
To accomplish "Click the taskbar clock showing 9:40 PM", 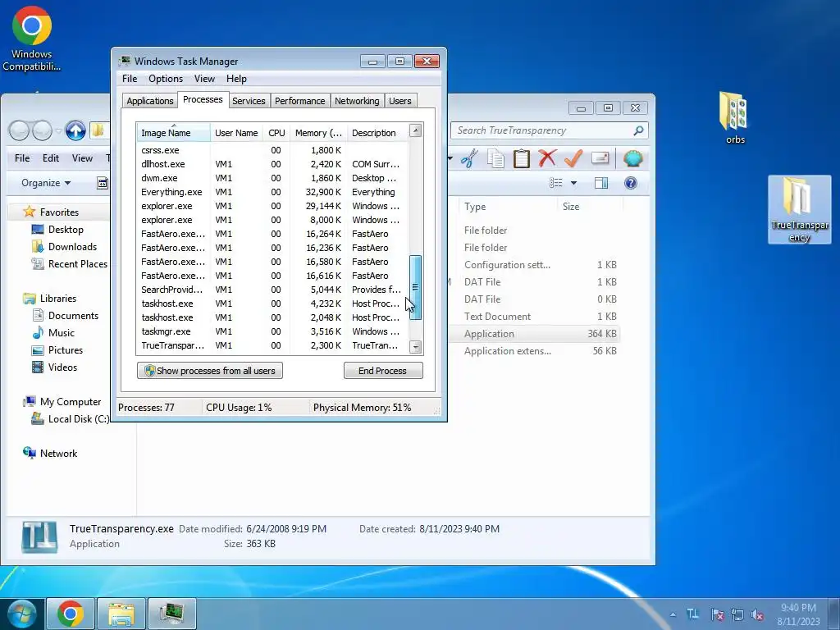I will tap(798, 614).
